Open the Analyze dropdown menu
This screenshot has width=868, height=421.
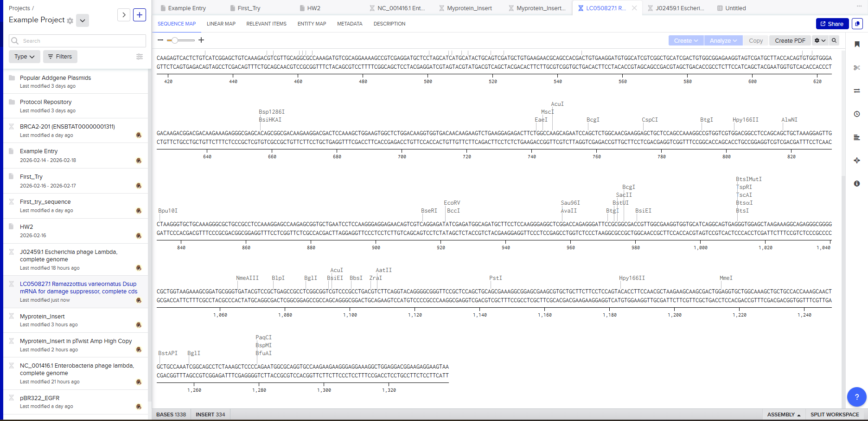pyautogui.click(x=723, y=41)
